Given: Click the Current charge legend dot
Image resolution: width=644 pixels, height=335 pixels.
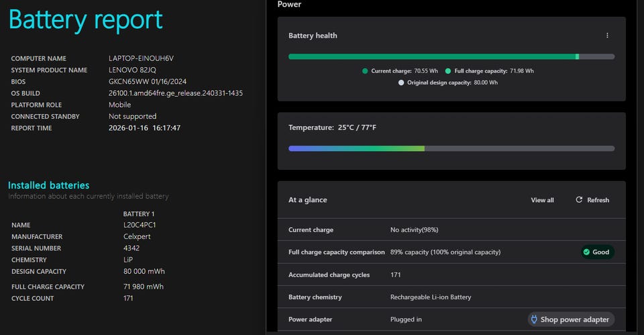Looking at the screenshot, I should 365,70.
